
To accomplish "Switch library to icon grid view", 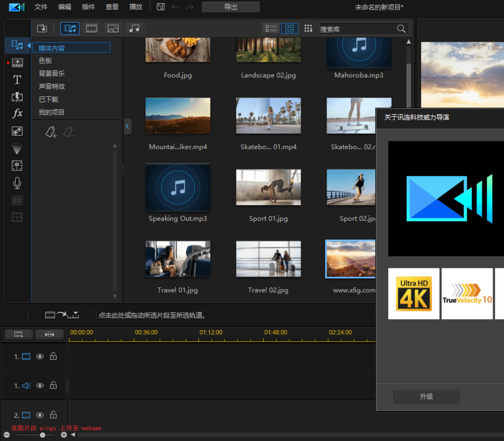I will [289, 29].
